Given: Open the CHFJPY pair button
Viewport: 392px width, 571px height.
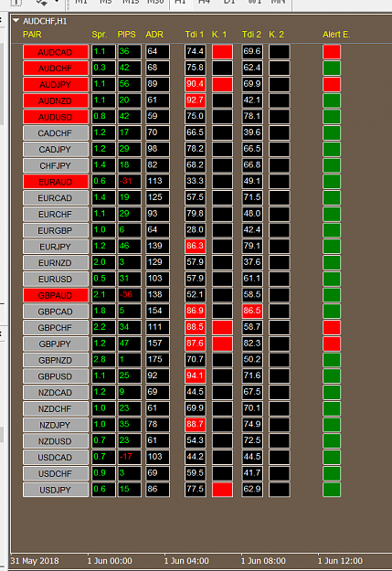Looking at the screenshot, I should pyautogui.click(x=56, y=165).
